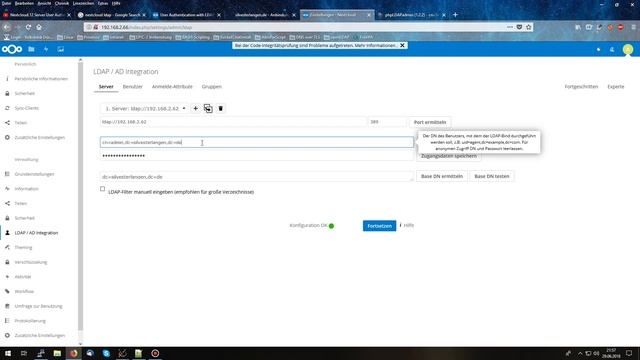640x360 pixels.
Task: Open Verschlüsselung in the sidebar
Action: coord(31,262)
